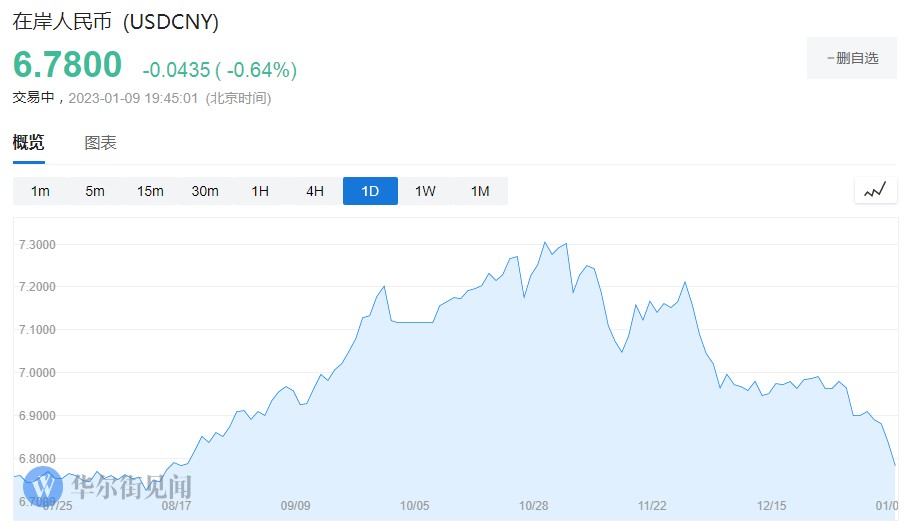Select the active 1D timeframe
This screenshot has height=527, width=910.
point(370,191)
